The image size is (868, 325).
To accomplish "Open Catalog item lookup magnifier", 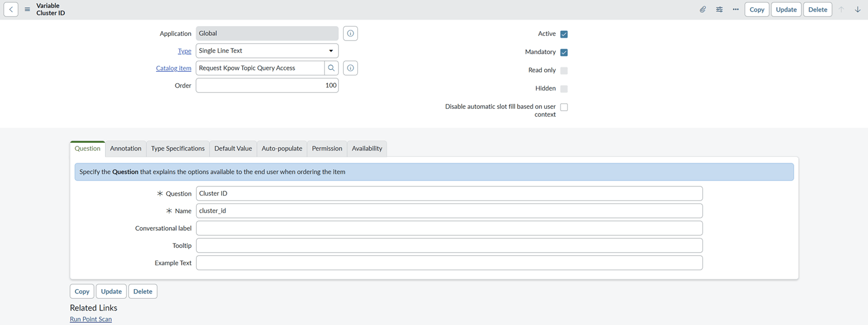I will pyautogui.click(x=332, y=68).
